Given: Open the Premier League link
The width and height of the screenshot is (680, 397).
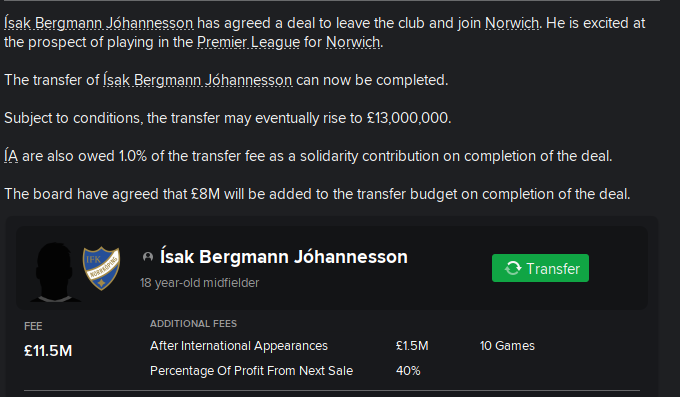Looking at the screenshot, I should click(248, 42).
